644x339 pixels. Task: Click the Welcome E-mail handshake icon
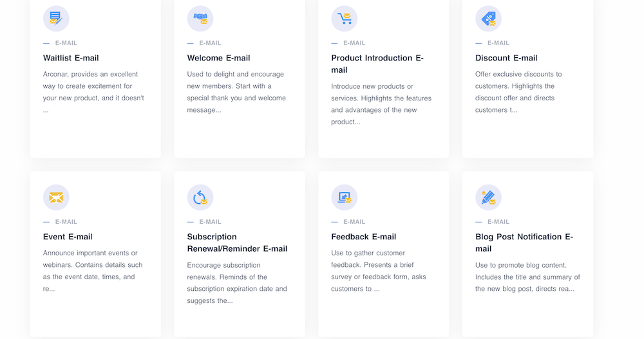click(x=200, y=19)
